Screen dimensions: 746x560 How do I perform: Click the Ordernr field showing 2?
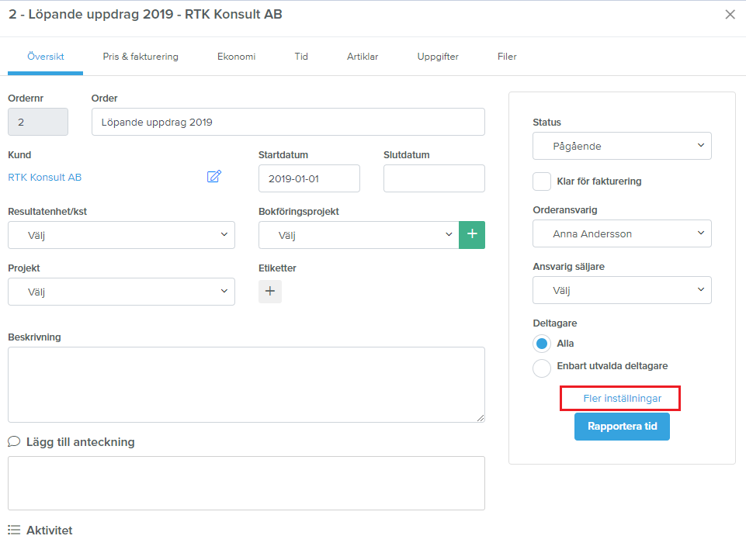[x=38, y=122]
